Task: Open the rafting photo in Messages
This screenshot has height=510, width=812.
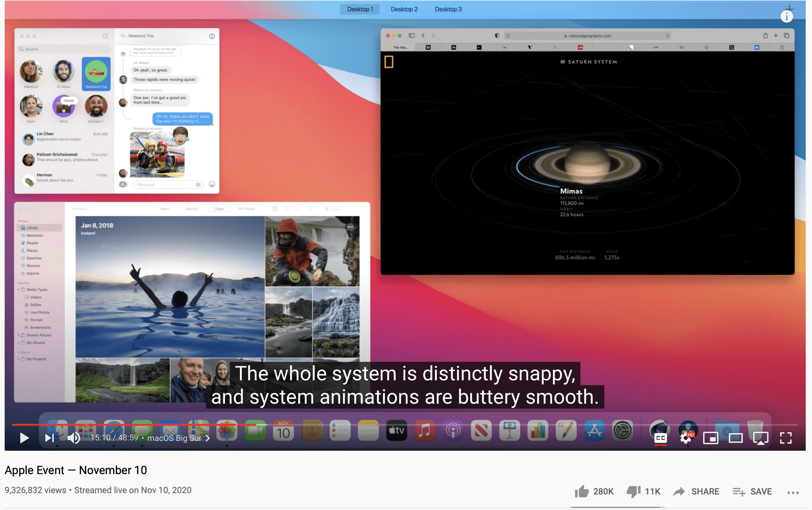Action: click(158, 154)
